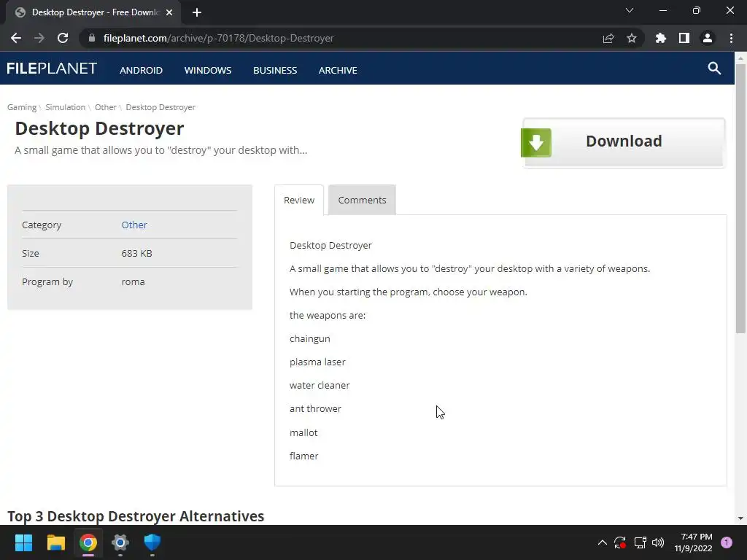The image size is (747, 560).
Task: Click the "water cleaner" weapon line
Action: pos(320,385)
